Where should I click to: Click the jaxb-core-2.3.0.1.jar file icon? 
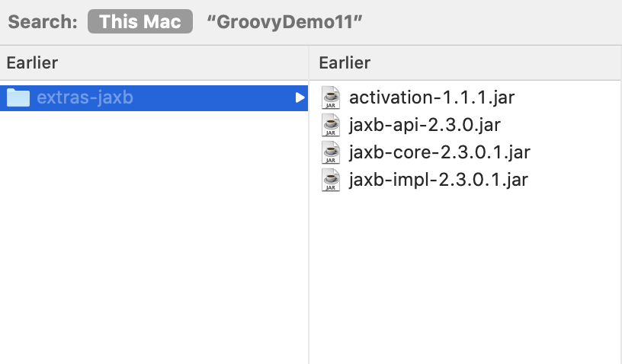tap(331, 152)
